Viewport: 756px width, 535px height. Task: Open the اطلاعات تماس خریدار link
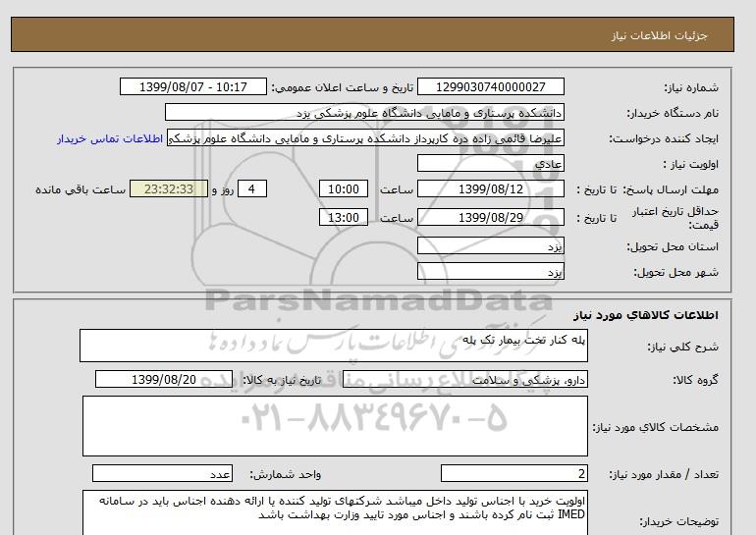(110, 138)
